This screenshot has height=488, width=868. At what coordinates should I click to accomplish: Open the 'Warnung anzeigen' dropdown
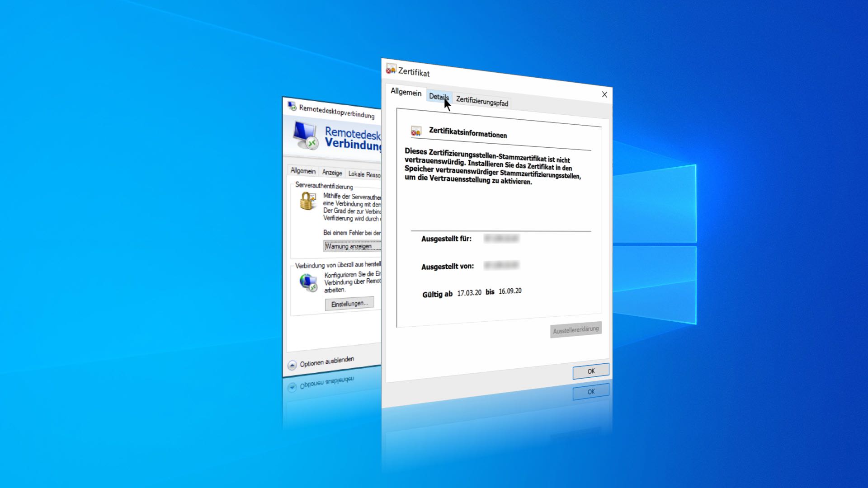coord(352,246)
